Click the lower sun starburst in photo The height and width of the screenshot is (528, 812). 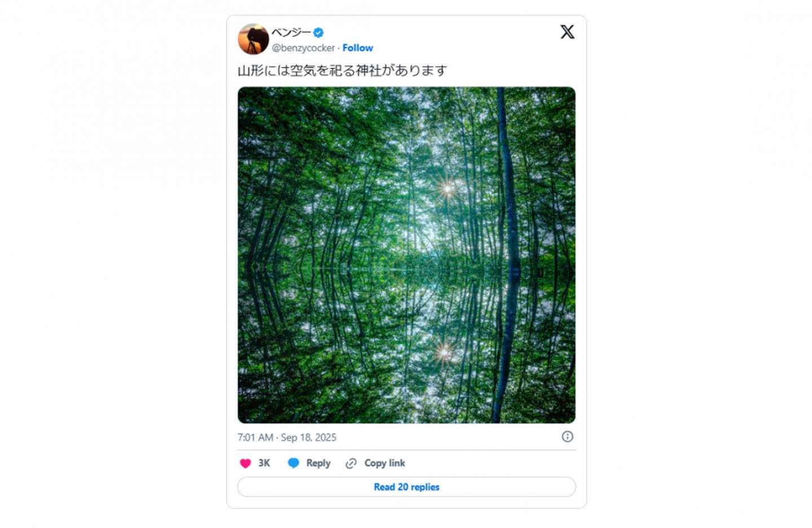444,353
